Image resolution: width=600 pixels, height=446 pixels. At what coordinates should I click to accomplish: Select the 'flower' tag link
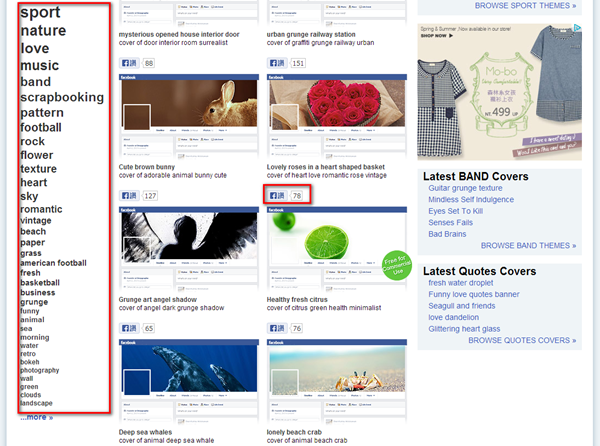pyautogui.click(x=37, y=155)
